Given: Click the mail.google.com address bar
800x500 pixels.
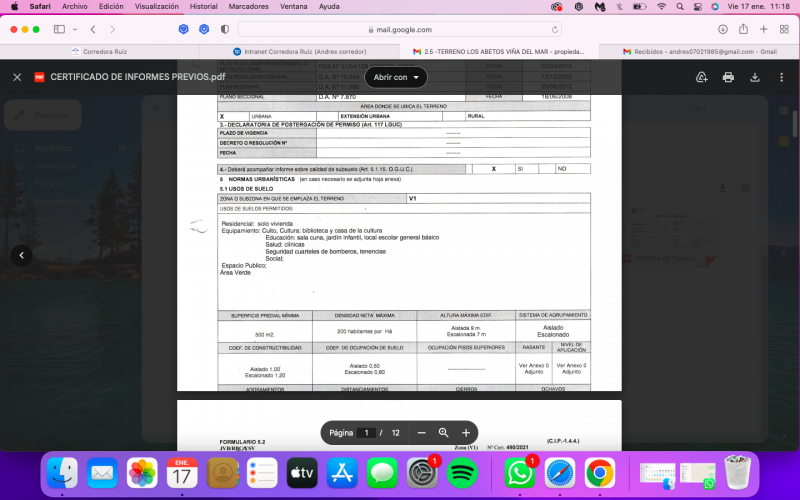Looking at the screenshot, I should pyautogui.click(x=399, y=29).
